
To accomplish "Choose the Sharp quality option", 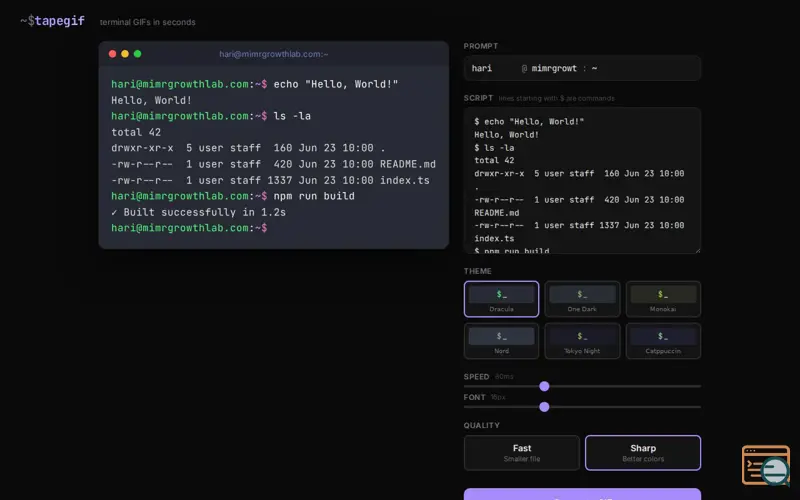I will (643, 453).
